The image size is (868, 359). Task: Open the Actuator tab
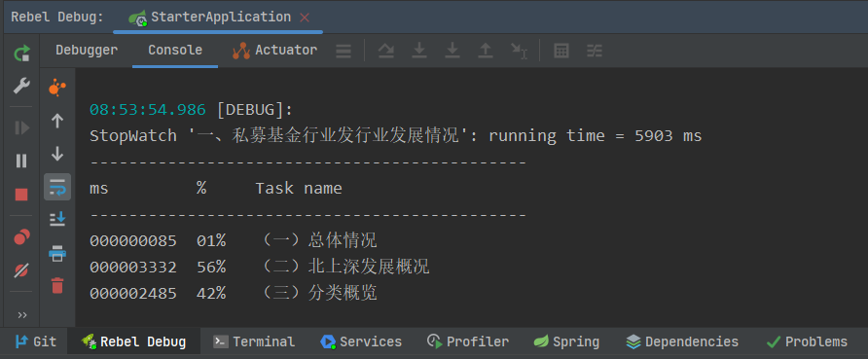[275, 51]
